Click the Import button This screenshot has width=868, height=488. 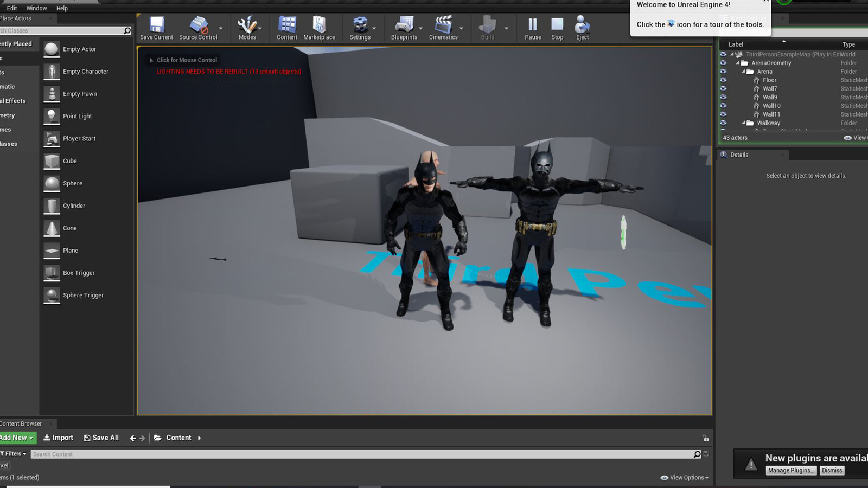pyautogui.click(x=58, y=438)
